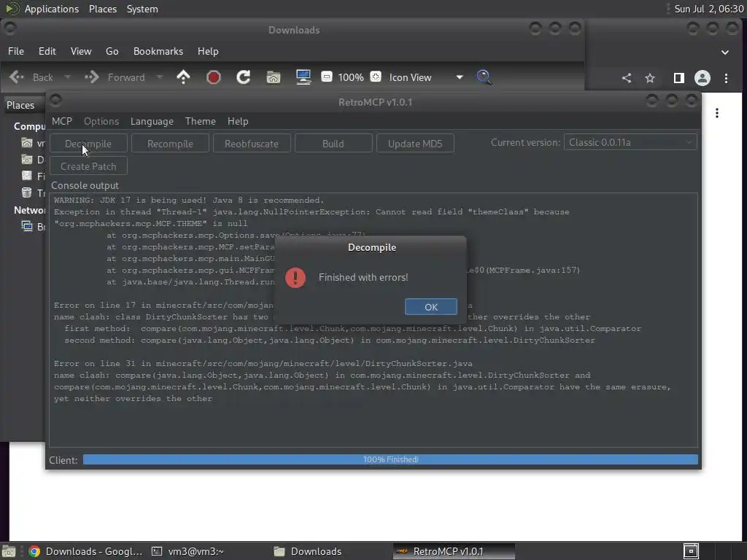Click the red Stop loading icon

click(x=214, y=77)
